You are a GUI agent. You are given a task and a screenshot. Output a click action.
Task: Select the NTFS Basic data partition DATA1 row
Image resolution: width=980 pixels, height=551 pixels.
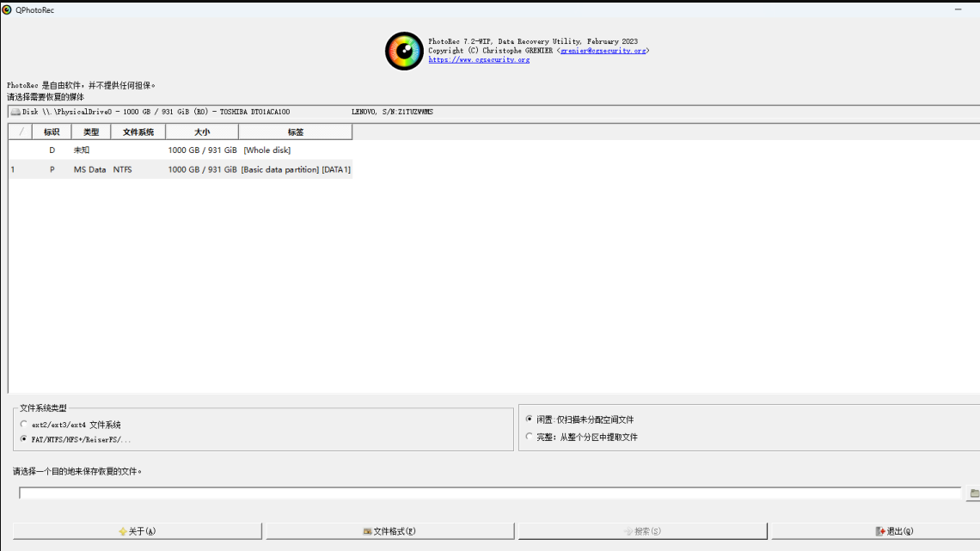point(181,169)
